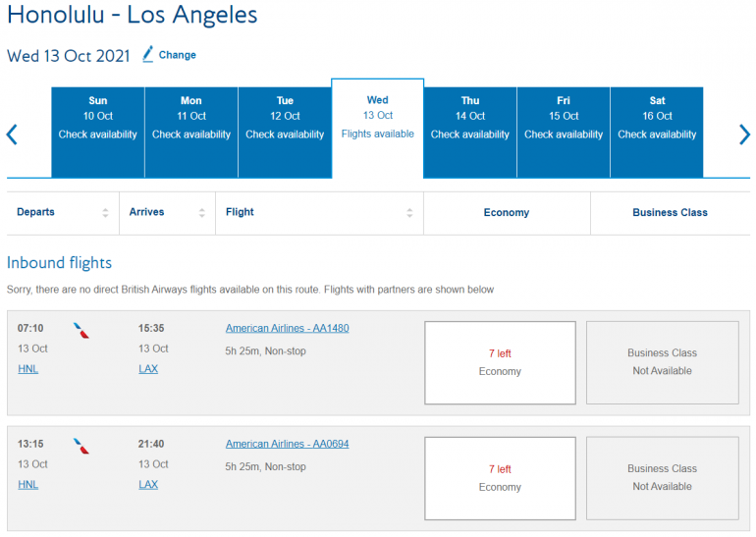
Task: Select Economy fare for the 07:10 flight
Action: click(500, 362)
